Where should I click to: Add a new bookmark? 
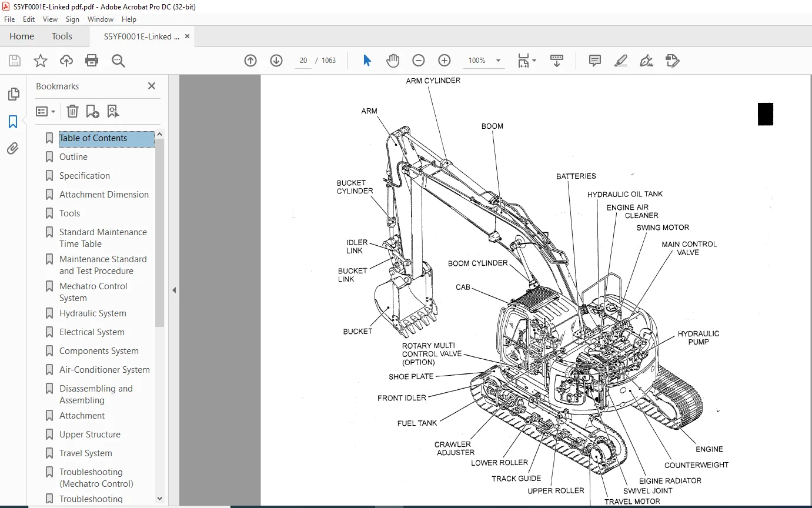92,111
